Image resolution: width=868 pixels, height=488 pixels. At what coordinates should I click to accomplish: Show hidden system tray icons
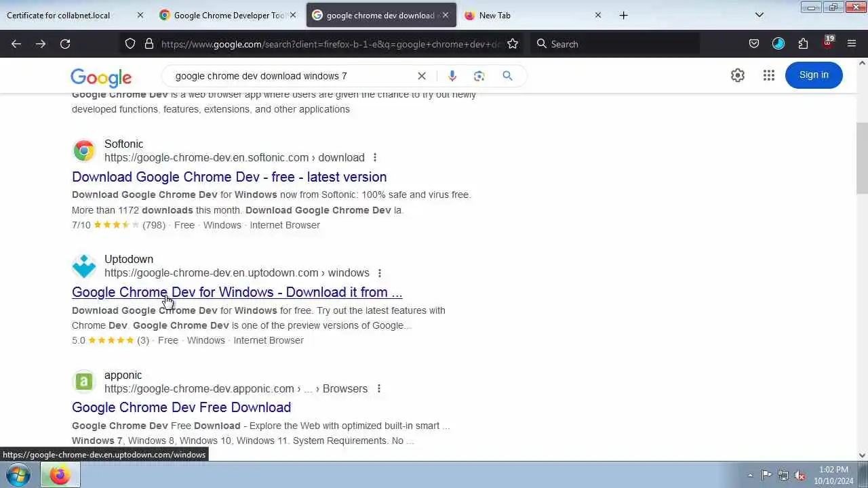(750, 475)
